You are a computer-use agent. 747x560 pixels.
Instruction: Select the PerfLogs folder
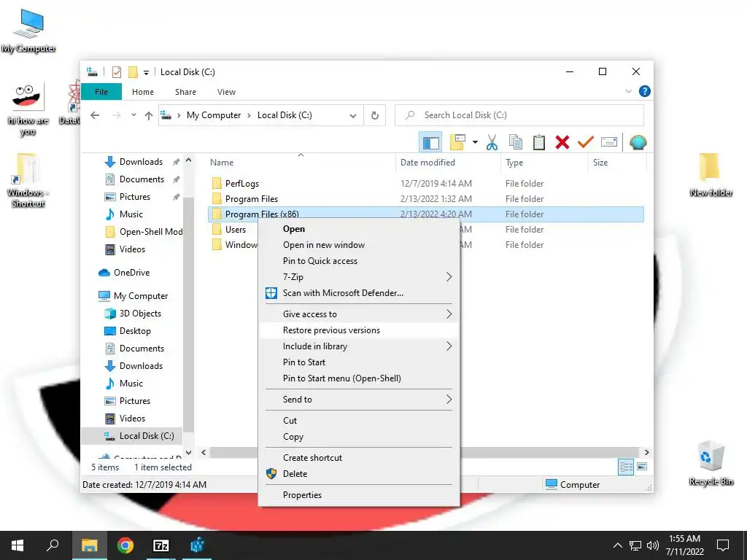click(242, 183)
